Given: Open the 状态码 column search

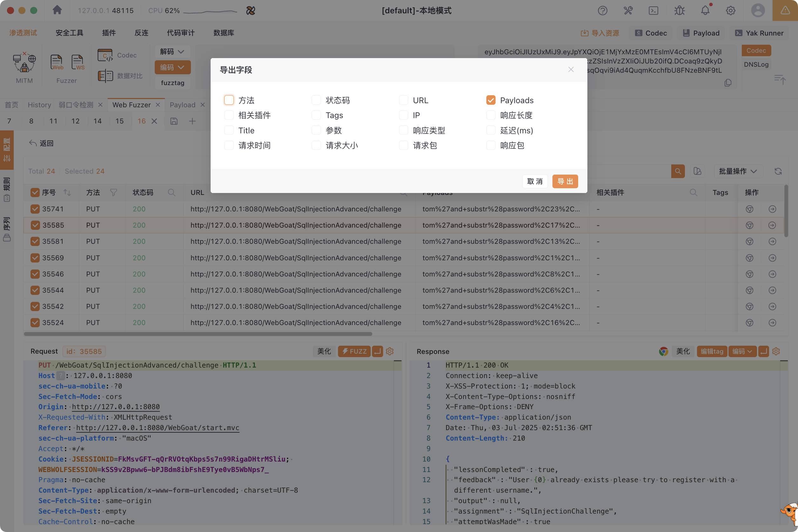Looking at the screenshot, I should coord(172,193).
